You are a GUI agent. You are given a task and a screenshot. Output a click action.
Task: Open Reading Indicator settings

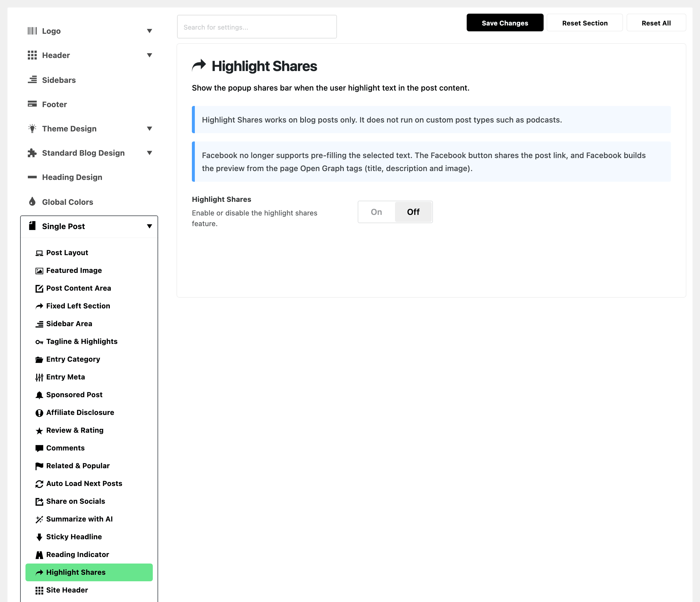click(89, 555)
